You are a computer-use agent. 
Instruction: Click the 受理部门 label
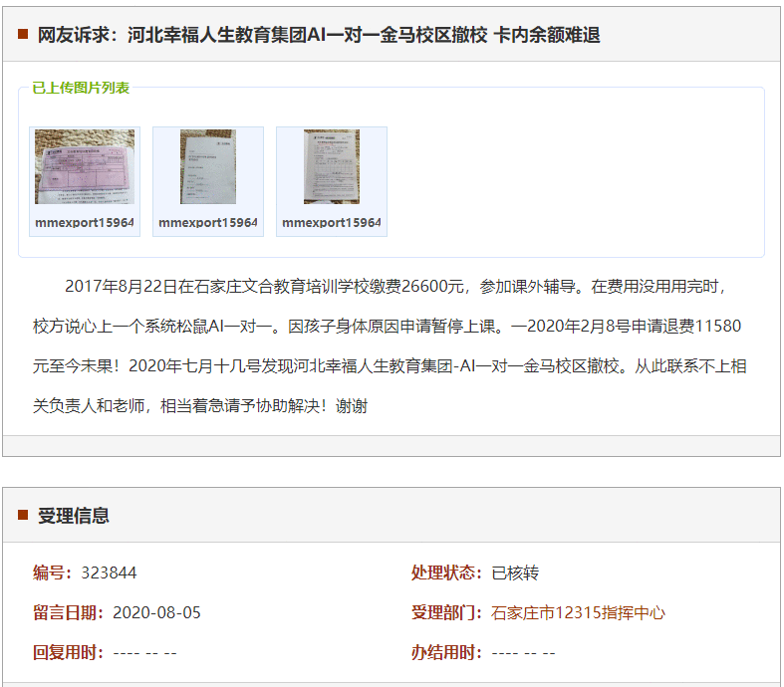tap(446, 612)
